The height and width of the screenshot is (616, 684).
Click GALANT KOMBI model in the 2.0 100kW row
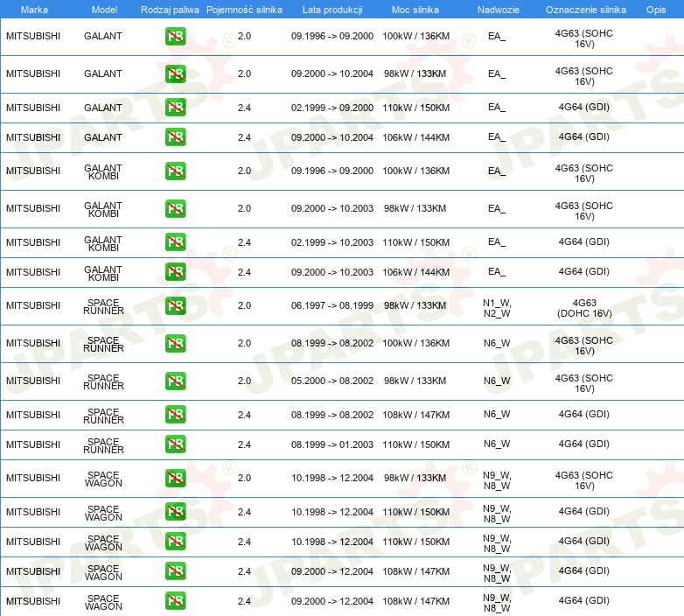coord(103,171)
